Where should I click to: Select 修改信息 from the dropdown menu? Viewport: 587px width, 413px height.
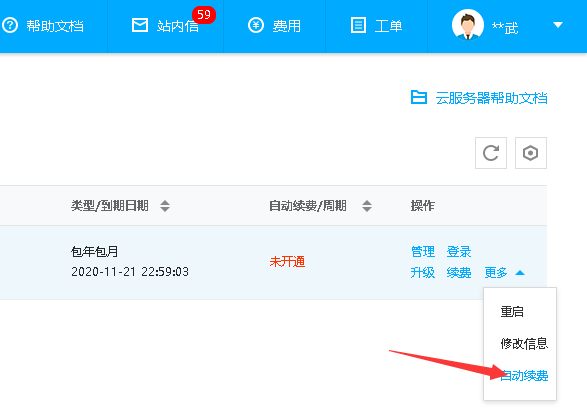click(x=524, y=343)
